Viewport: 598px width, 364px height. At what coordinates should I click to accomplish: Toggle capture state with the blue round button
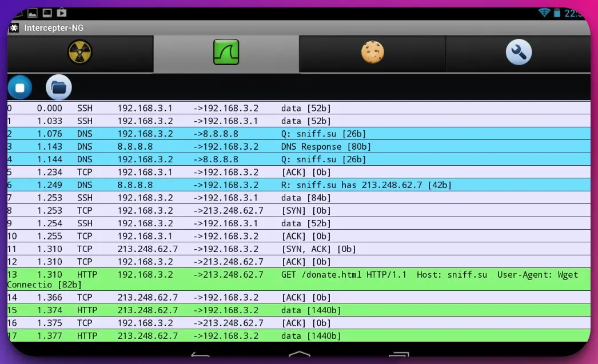(20, 87)
